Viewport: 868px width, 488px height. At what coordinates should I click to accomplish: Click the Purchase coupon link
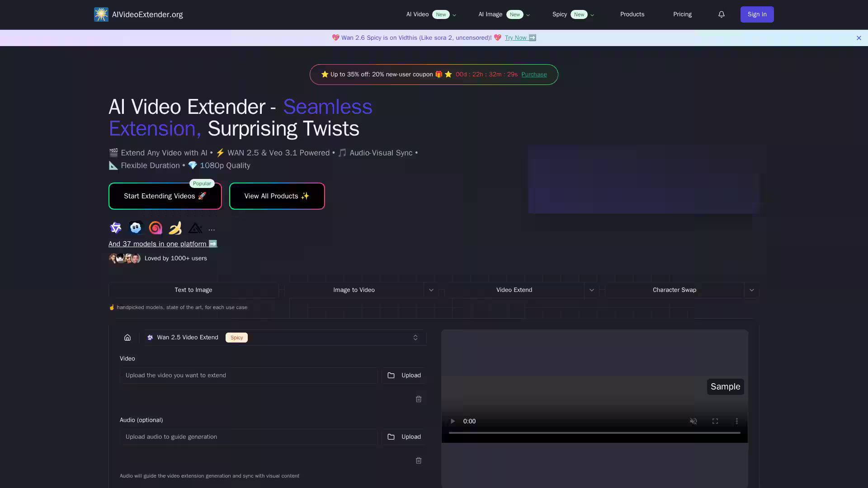click(534, 75)
